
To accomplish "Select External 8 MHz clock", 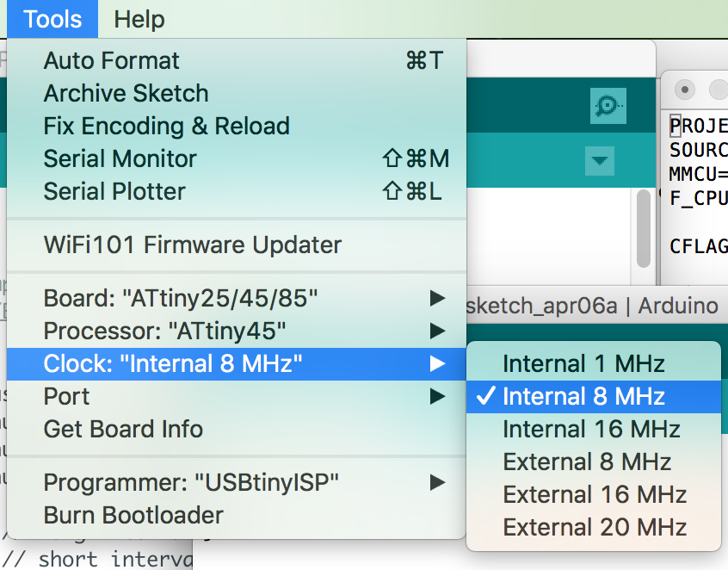I will tap(594, 462).
